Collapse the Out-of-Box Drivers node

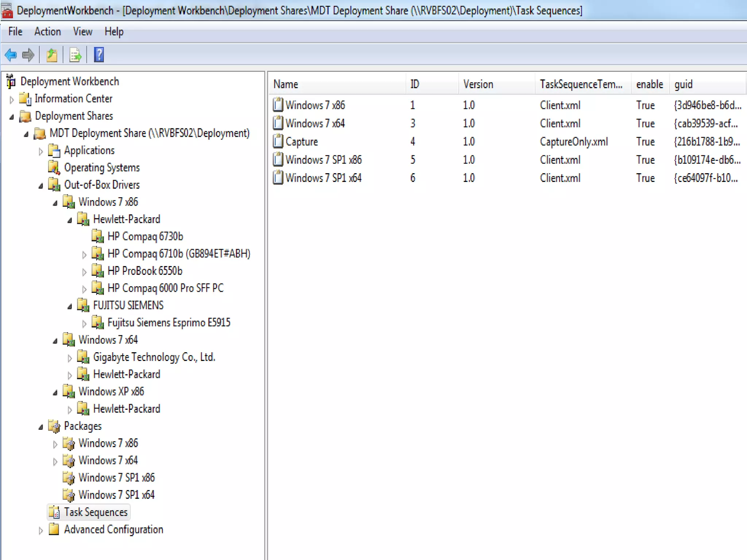tap(40, 186)
